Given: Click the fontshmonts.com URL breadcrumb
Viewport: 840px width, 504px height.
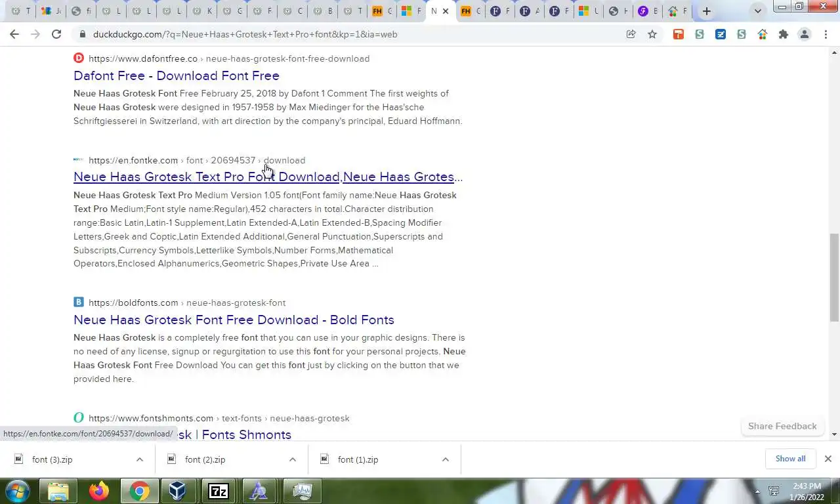Looking at the screenshot, I should coord(219,418).
